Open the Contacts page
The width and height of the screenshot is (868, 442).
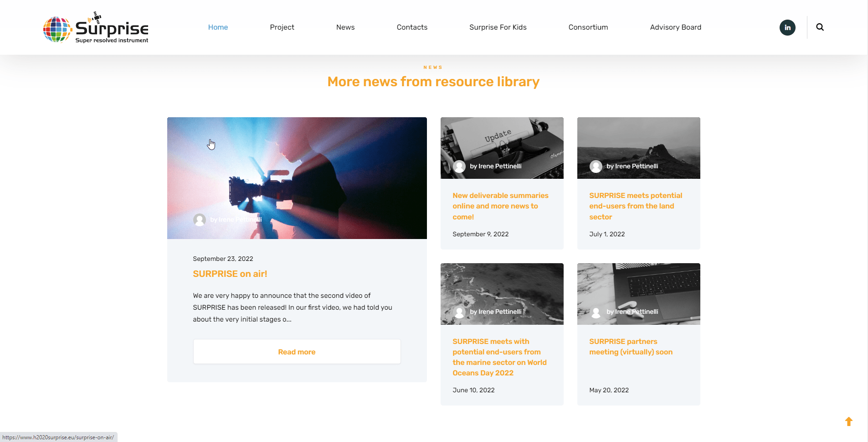pyautogui.click(x=412, y=27)
